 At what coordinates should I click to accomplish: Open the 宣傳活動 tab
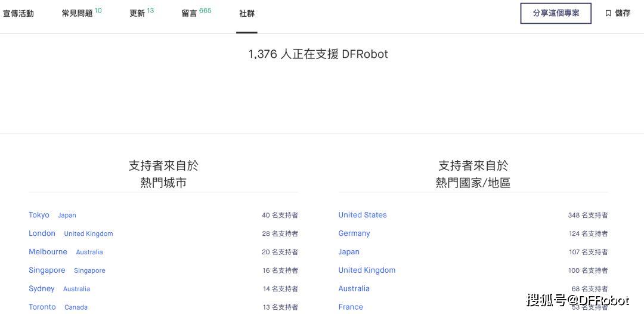click(x=18, y=14)
